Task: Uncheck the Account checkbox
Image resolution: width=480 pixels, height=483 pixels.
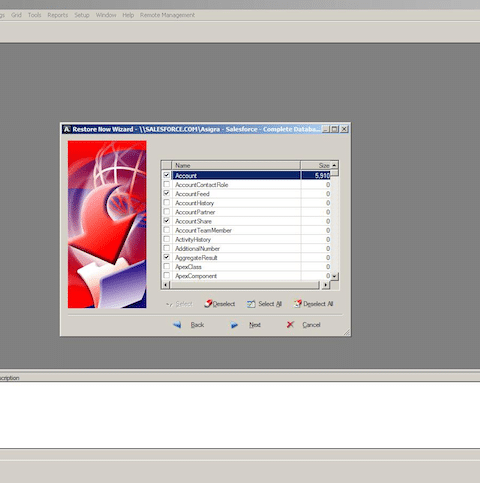Action: click(166, 175)
